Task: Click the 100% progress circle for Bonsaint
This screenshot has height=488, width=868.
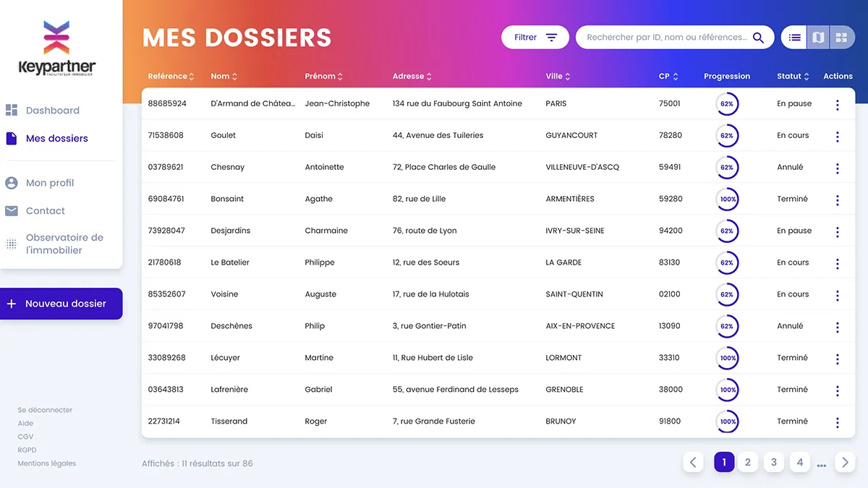Action: [727, 200]
